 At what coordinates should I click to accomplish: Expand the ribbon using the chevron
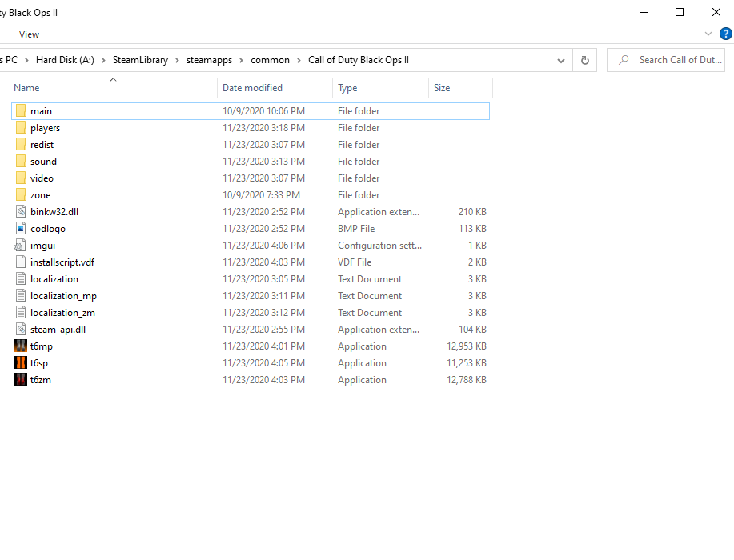[708, 34]
